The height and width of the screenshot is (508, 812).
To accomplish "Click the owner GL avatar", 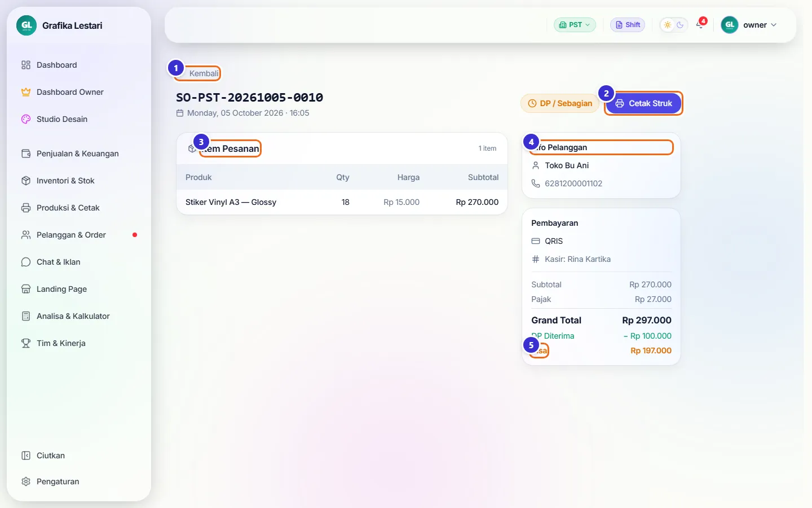I will (x=730, y=25).
